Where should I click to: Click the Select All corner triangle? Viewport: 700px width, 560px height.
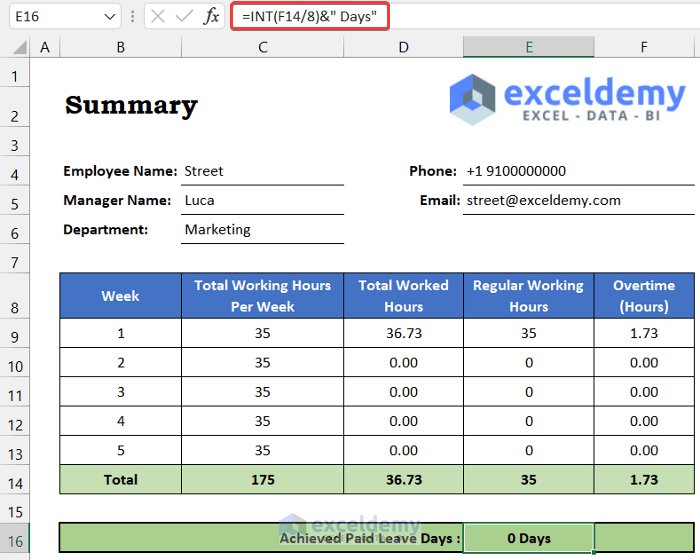19,47
